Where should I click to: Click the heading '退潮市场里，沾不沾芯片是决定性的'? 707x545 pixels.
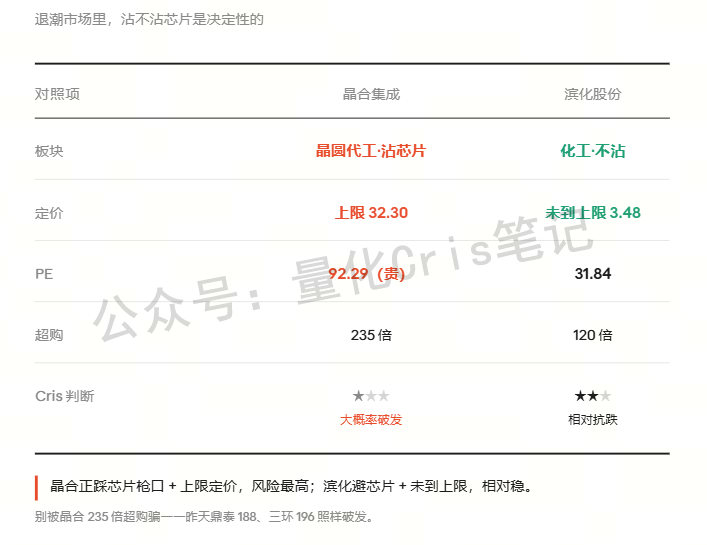pos(149,19)
